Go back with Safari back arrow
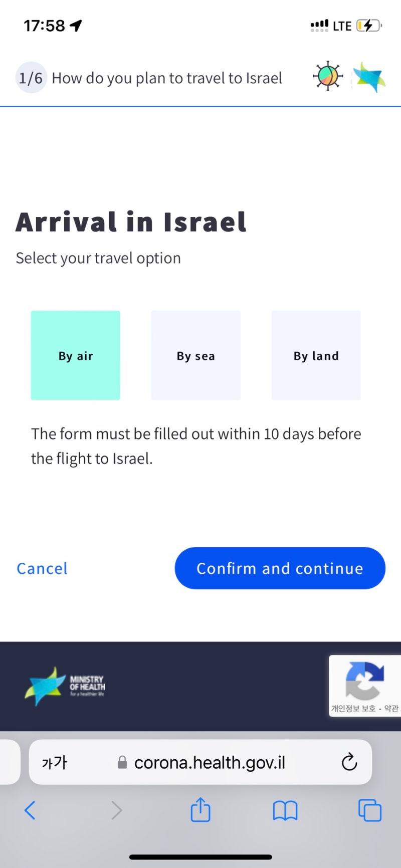Image resolution: width=401 pixels, height=868 pixels. pos(30,810)
